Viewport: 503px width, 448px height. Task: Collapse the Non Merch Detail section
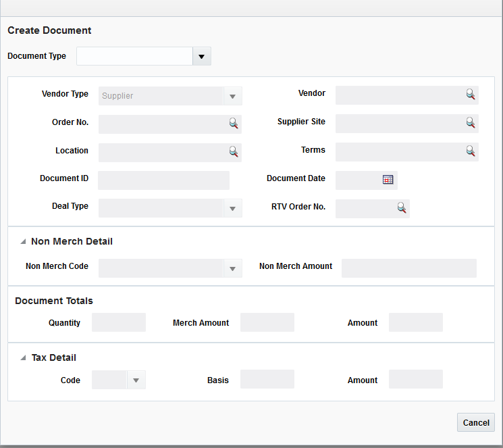[24, 241]
